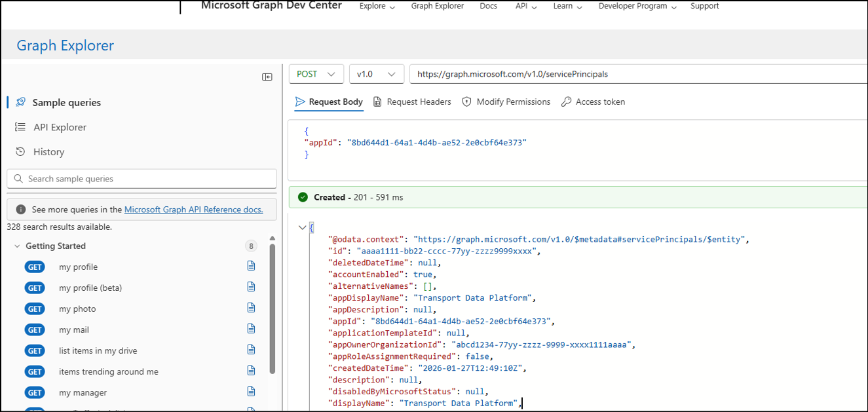
Task: Open the Microsoft Graph API Reference docs link
Action: [193, 209]
